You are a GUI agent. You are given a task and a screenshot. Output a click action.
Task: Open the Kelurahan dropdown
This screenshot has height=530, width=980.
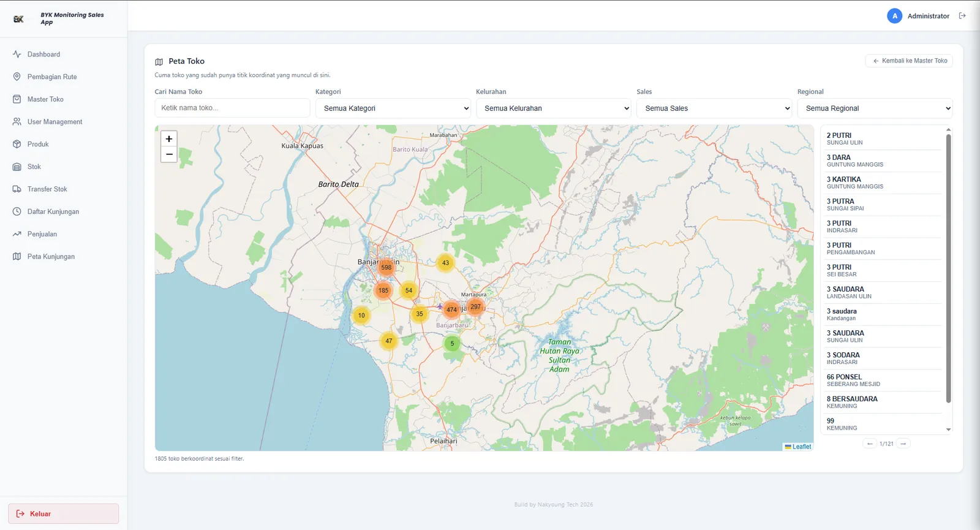tap(554, 108)
